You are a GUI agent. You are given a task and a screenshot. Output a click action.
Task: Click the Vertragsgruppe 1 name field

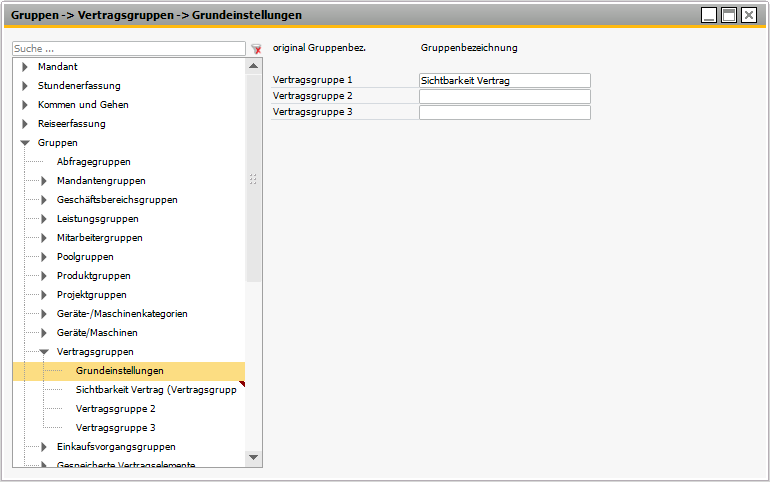pyautogui.click(x=504, y=80)
